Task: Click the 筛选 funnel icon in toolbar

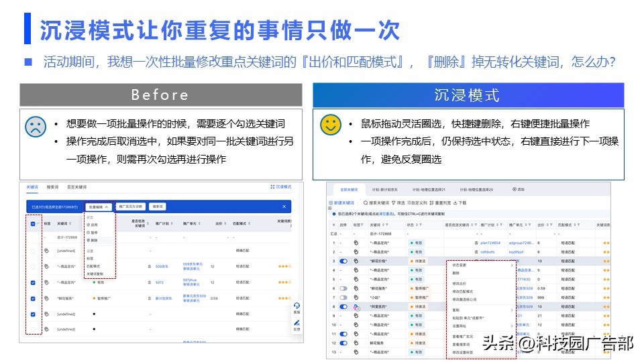Action: 394,202
